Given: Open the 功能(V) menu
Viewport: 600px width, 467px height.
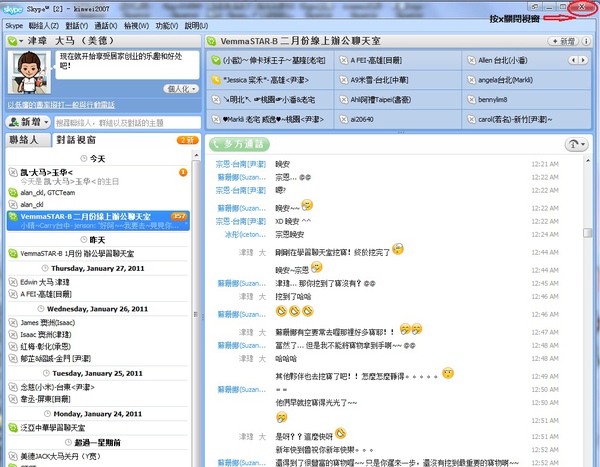Looking at the screenshot, I should pos(166,26).
